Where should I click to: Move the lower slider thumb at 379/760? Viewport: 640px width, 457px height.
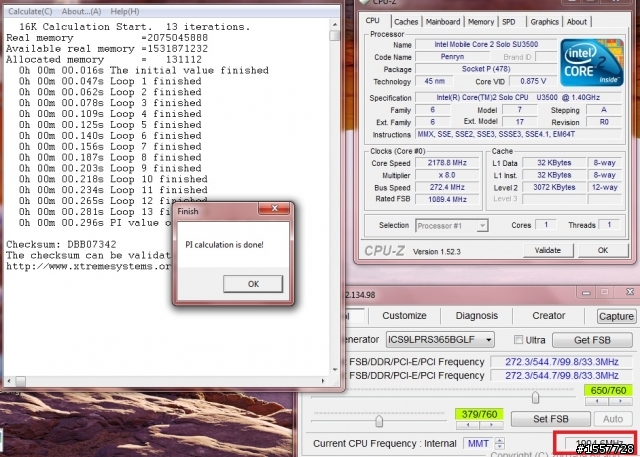[x=379, y=421]
